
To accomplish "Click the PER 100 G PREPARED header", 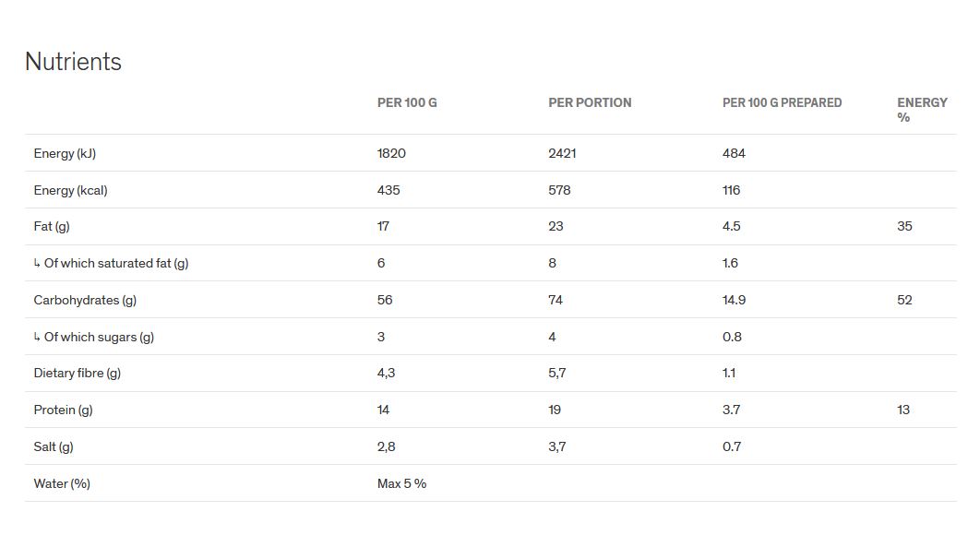I will pos(782,102).
